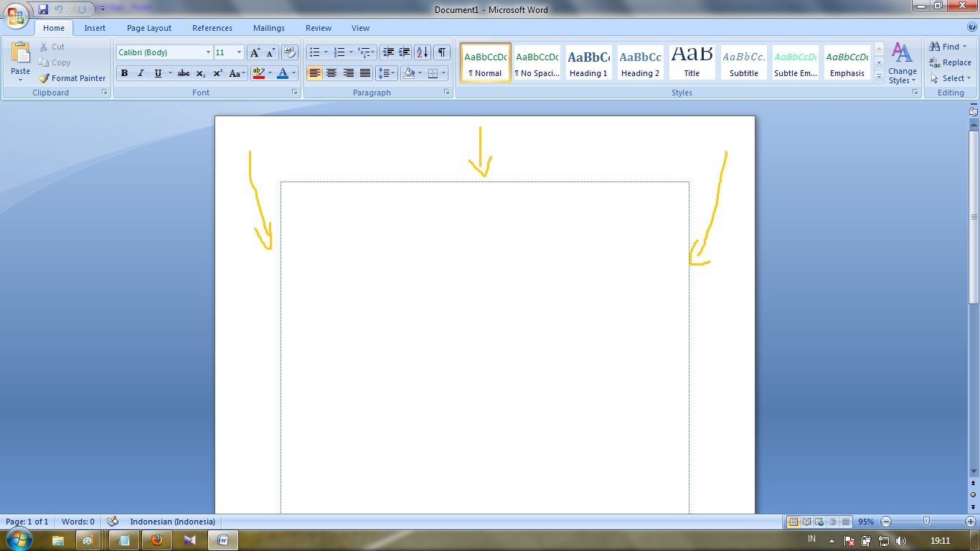Zoom in with plus button
The image size is (980, 551).
(971, 522)
